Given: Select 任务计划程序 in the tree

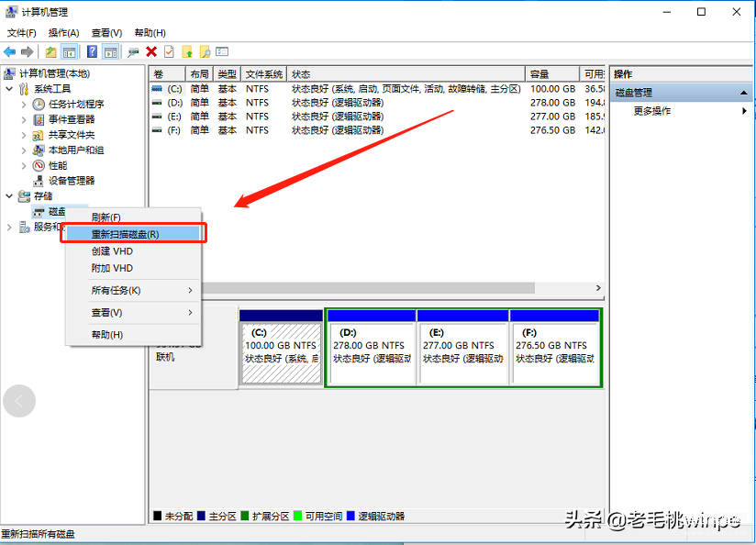Looking at the screenshot, I should pos(76,105).
